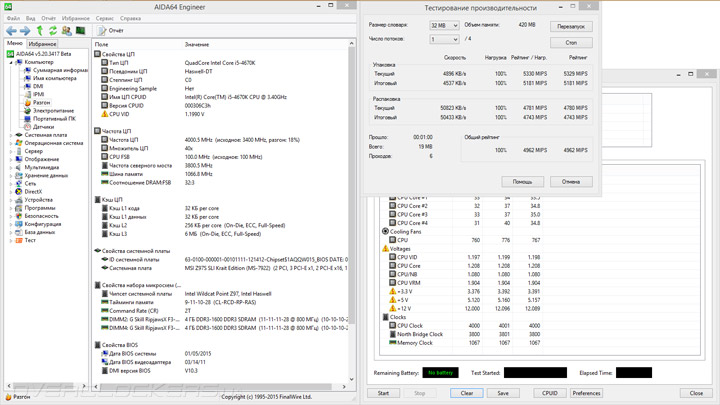Select the Суммарная информация tree item
Image resolution: width=720 pixels, height=405 pixels.
coord(60,70)
